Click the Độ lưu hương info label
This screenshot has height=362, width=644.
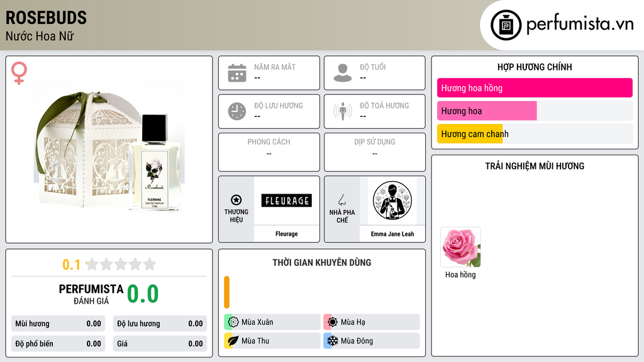(279, 106)
